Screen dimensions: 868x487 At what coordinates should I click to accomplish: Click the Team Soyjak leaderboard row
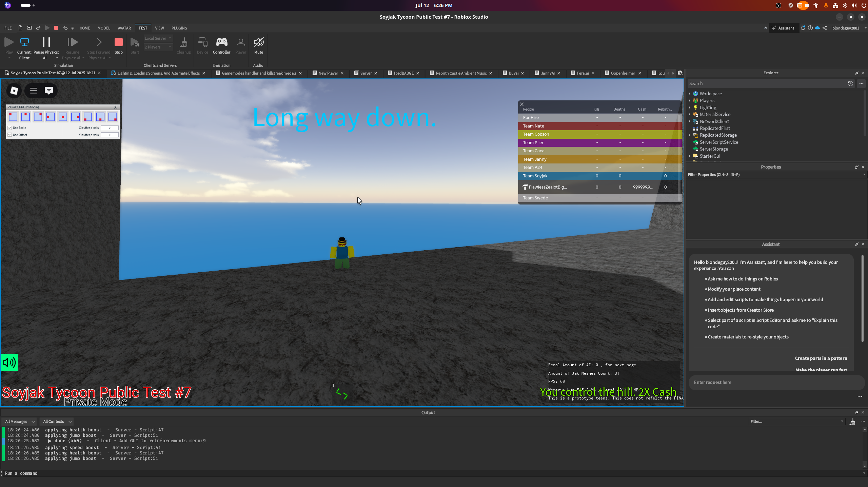click(x=599, y=176)
